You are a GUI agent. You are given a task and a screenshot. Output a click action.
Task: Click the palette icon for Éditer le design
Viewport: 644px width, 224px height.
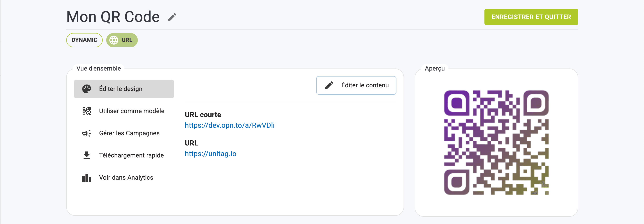(x=86, y=89)
